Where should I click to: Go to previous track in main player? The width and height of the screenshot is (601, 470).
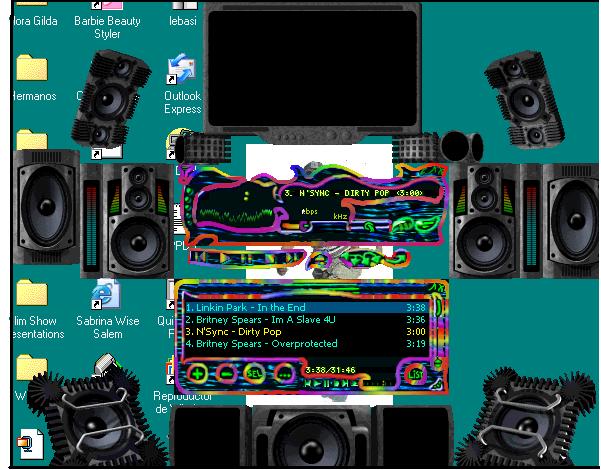(199, 257)
